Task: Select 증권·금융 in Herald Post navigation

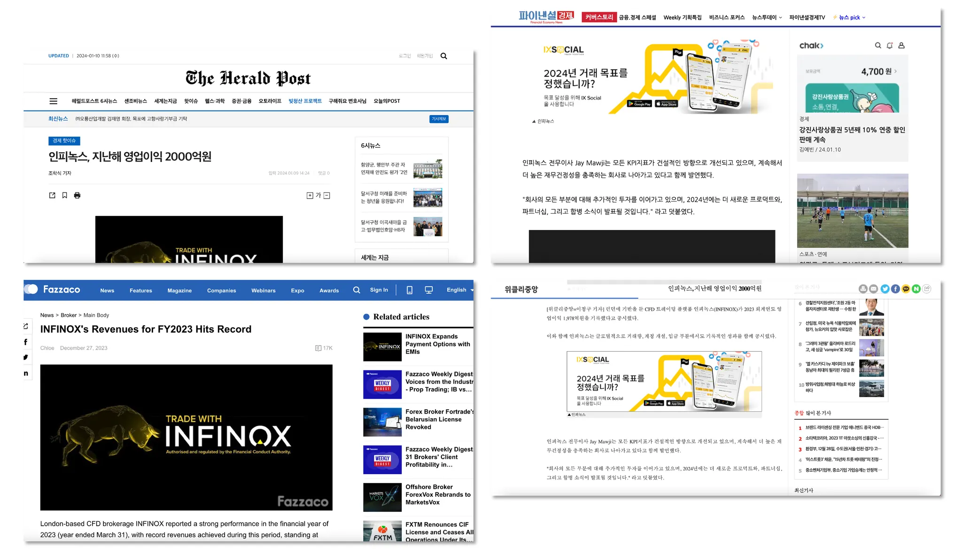Action: pos(241,101)
